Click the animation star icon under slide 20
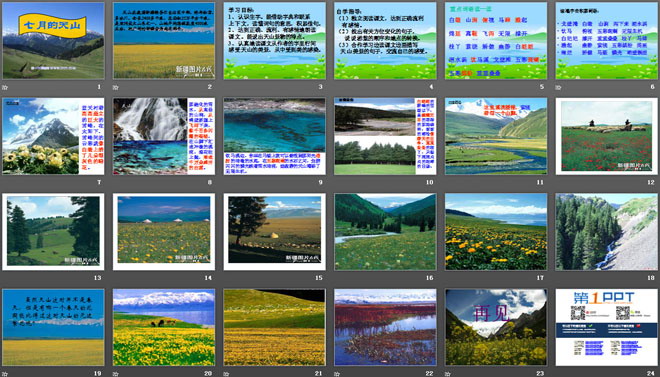 coord(115,374)
